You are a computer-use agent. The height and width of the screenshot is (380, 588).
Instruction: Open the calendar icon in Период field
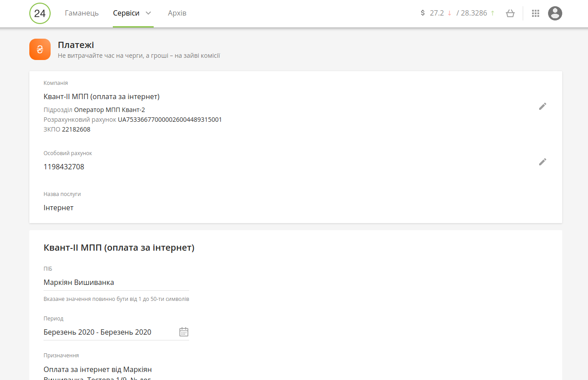pyautogui.click(x=183, y=332)
